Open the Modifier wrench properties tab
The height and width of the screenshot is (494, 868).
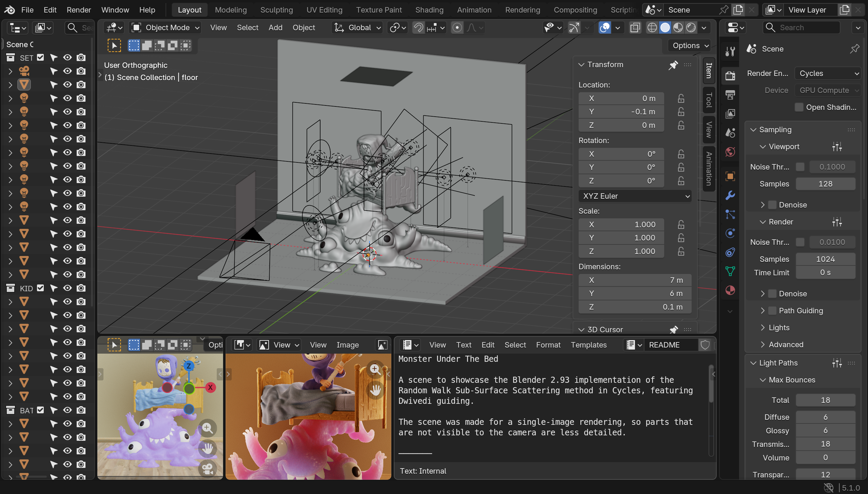730,195
